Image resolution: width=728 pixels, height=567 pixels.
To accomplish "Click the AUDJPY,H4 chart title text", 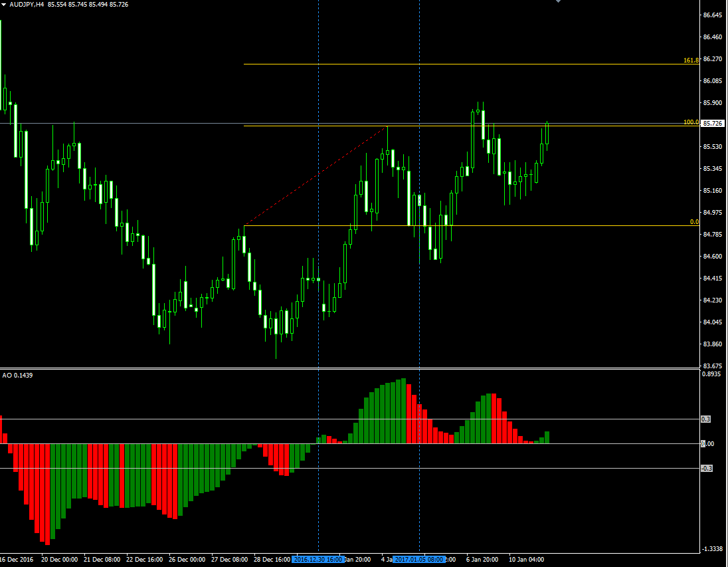I will [x=27, y=4].
